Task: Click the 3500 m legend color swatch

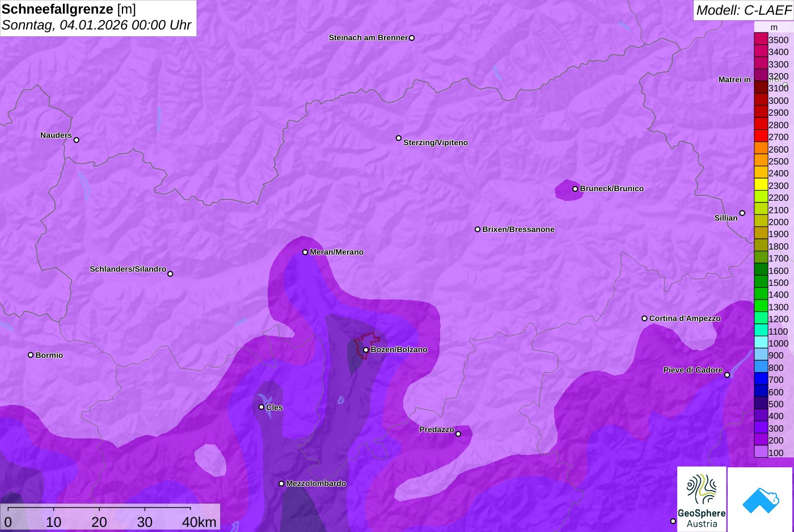Action: click(x=761, y=39)
